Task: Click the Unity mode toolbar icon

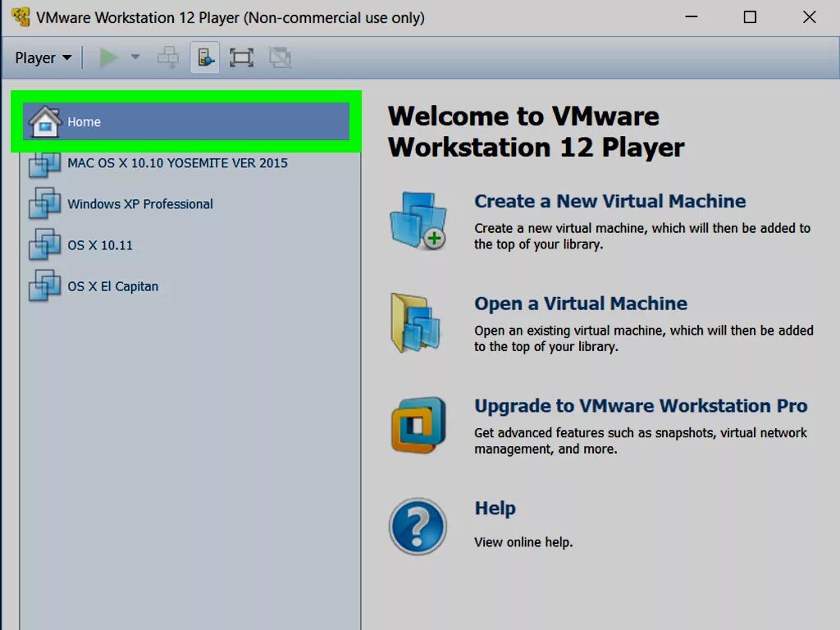Action: tap(280, 57)
